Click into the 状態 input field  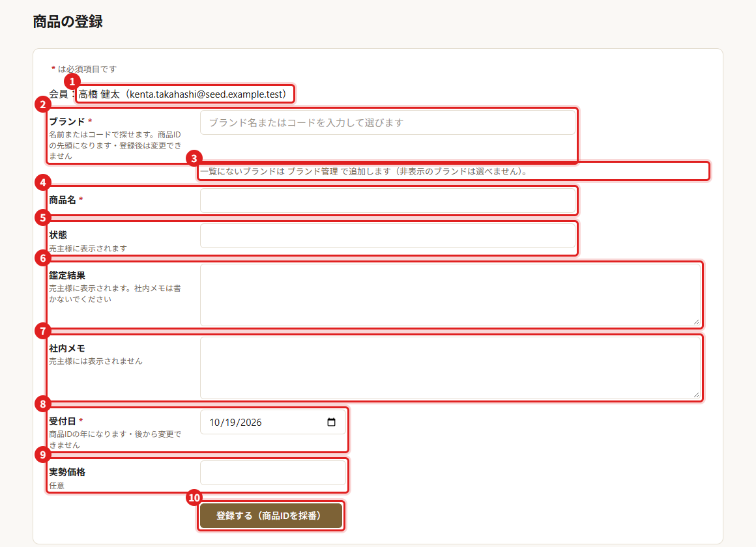point(388,236)
